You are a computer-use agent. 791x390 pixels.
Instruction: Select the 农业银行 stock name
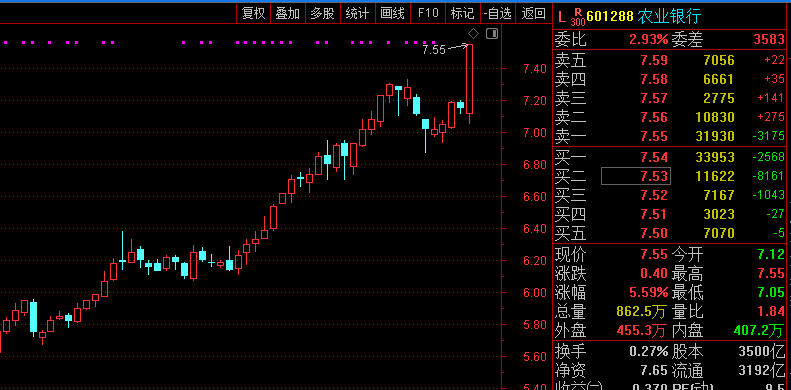(x=669, y=17)
